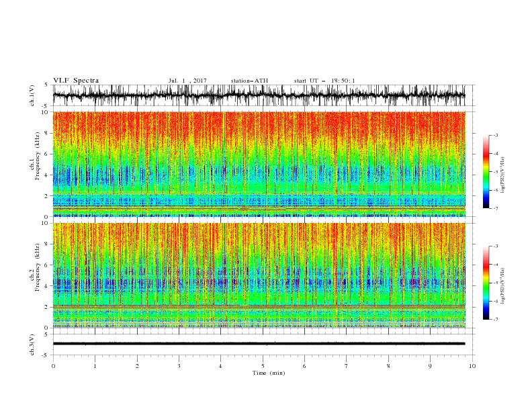
Task: Click tick label "3" on time axis
Action: pyautogui.click(x=179, y=366)
